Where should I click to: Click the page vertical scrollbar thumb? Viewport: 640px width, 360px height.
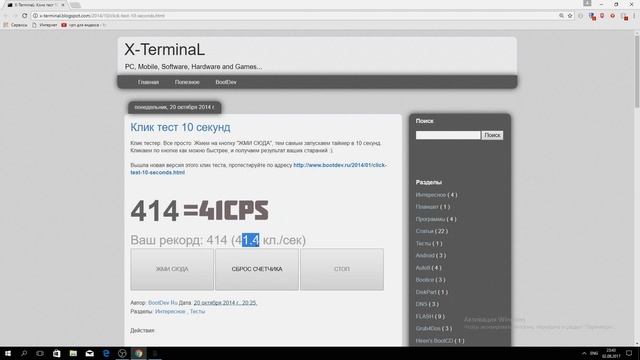click(x=637, y=71)
